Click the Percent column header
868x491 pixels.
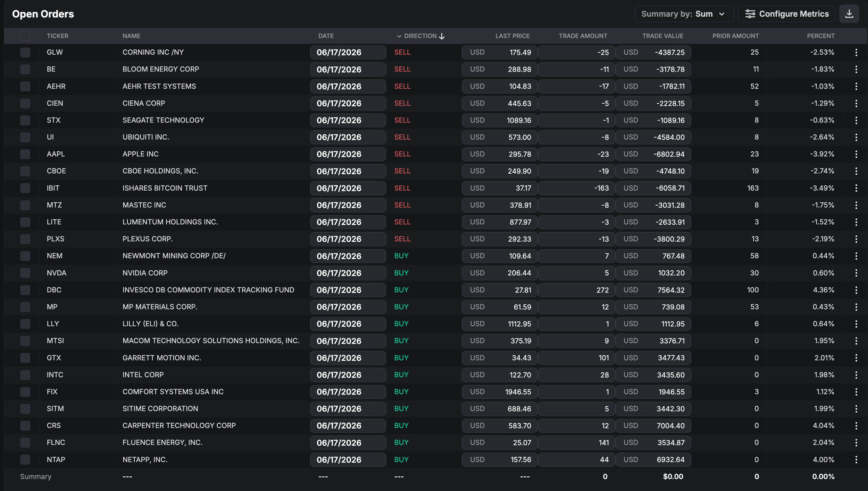coord(820,36)
